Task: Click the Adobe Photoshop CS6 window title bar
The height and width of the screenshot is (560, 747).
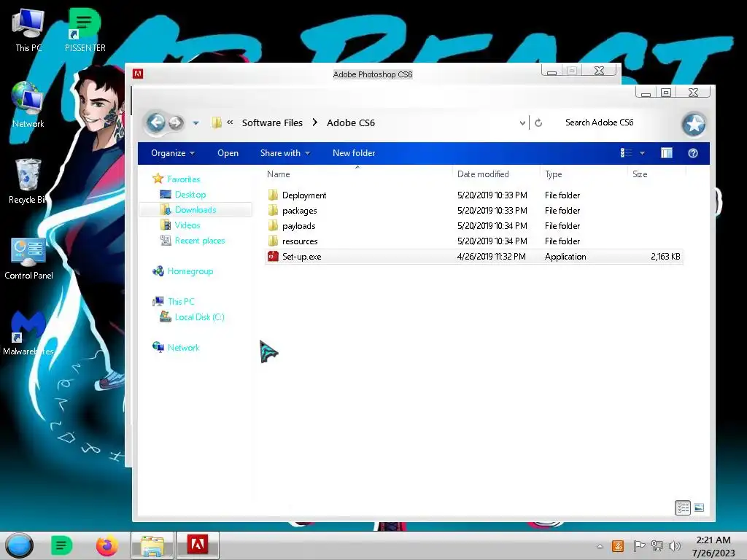Action: click(x=373, y=74)
